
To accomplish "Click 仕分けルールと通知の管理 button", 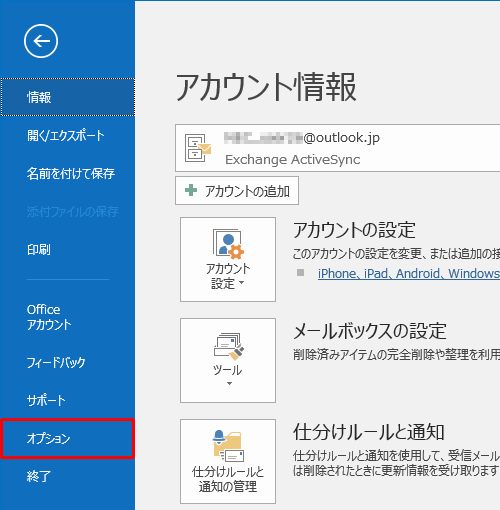I will point(228,461).
